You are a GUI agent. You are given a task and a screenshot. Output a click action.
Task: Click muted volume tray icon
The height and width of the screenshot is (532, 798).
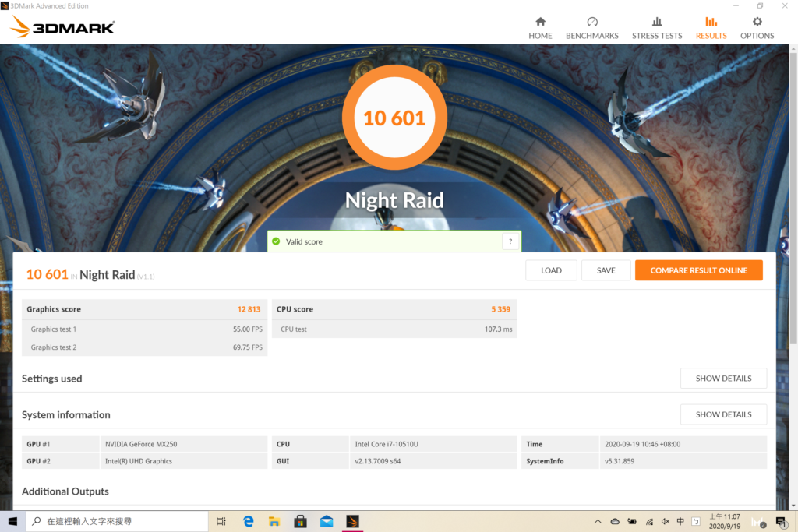(666, 521)
